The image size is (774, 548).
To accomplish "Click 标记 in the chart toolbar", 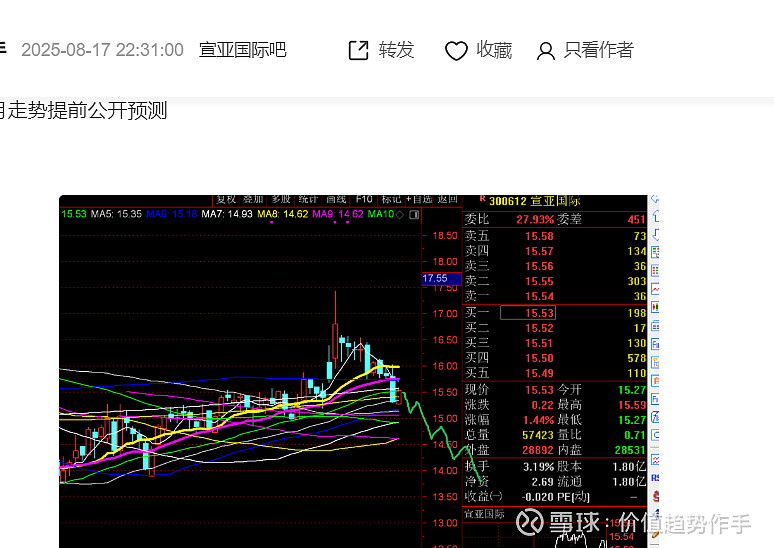I will coord(391,199).
